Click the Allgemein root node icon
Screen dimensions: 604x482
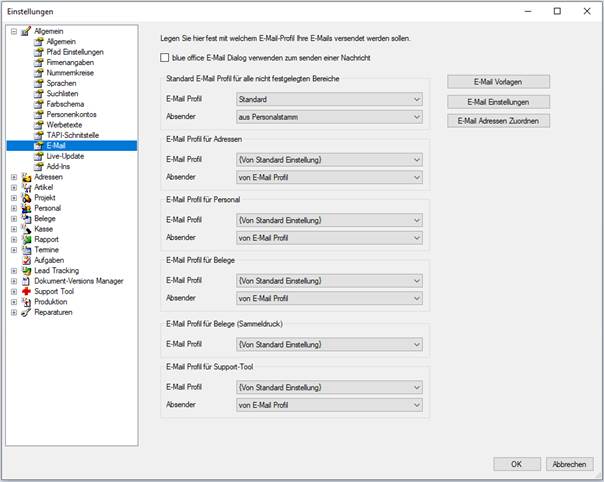tap(26, 31)
